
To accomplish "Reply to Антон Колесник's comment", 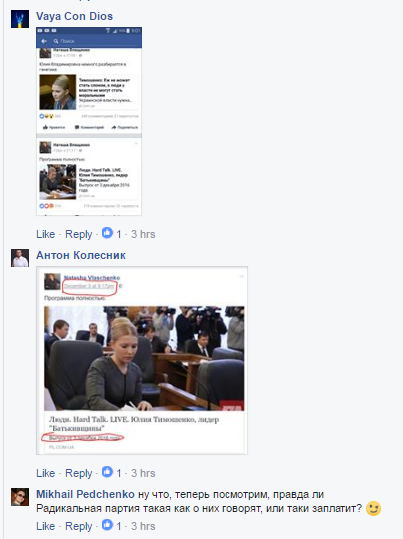I will [x=78, y=473].
